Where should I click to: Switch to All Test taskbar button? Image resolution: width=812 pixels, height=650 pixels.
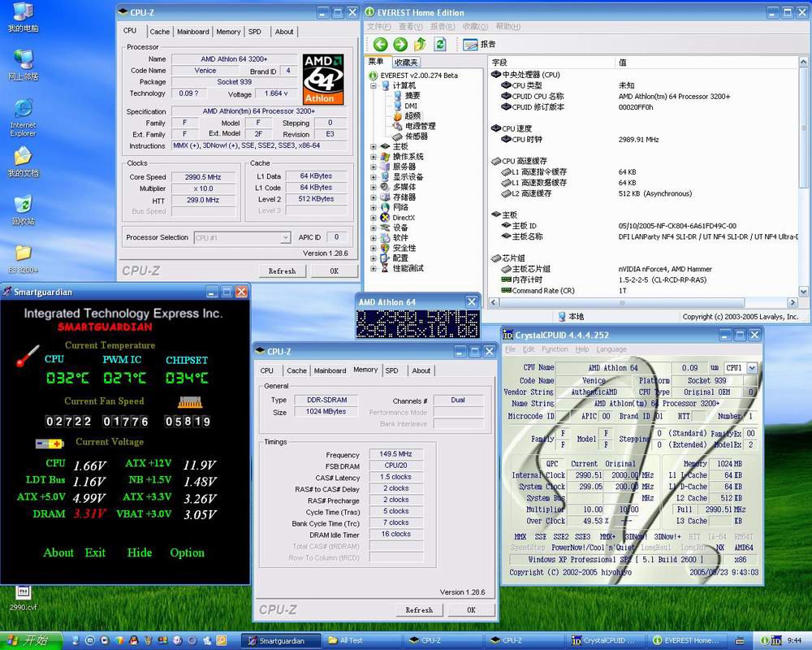coord(362,641)
